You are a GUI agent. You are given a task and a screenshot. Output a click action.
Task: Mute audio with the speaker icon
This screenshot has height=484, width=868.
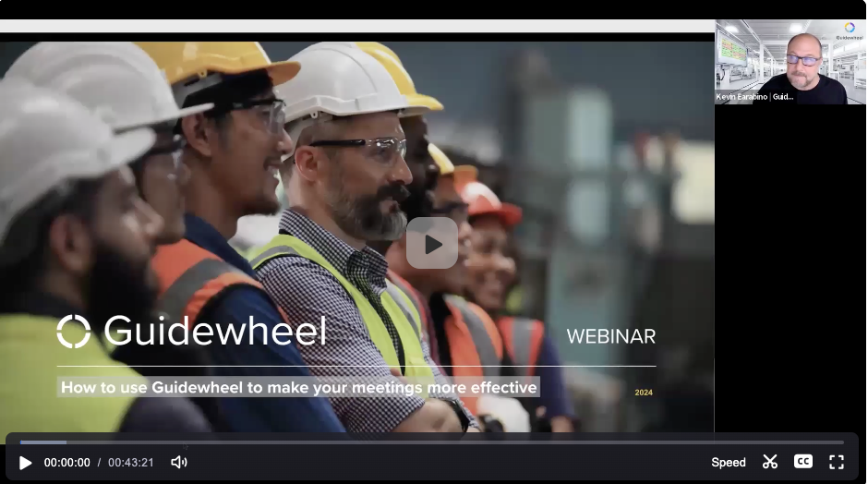pyautogui.click(x=179, y=463)
